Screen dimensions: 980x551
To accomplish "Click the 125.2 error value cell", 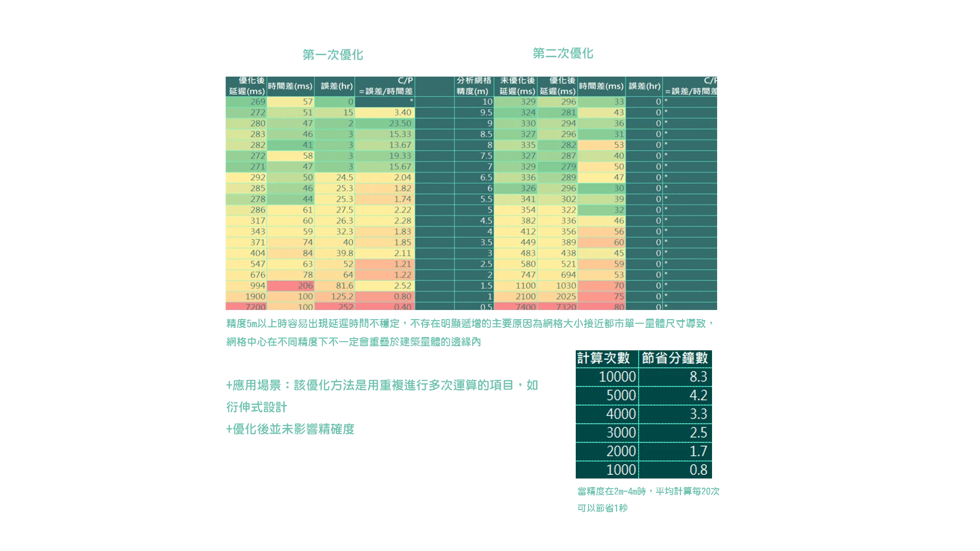I will (335, 296).
